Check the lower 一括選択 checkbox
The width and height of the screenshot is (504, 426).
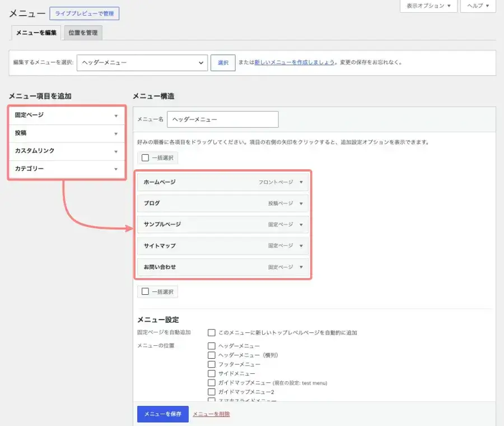145,291
